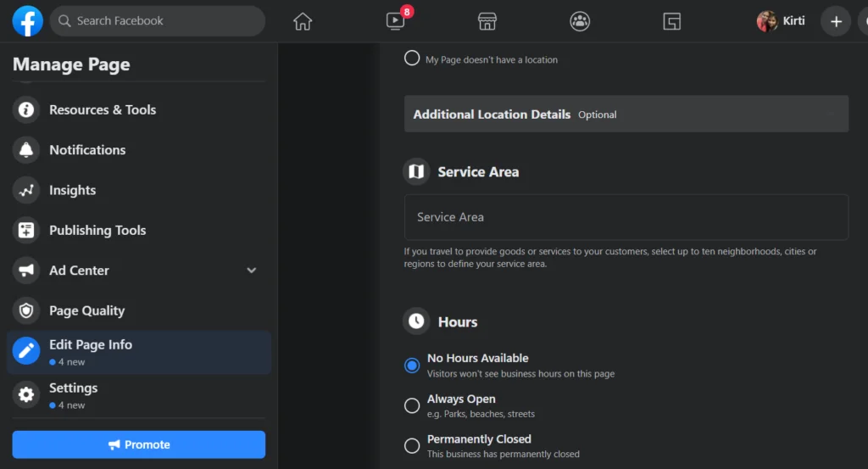This screenshot has height=469, width=868.
Task: Click the Facebook logo icon
Action: tap(27, 21)
